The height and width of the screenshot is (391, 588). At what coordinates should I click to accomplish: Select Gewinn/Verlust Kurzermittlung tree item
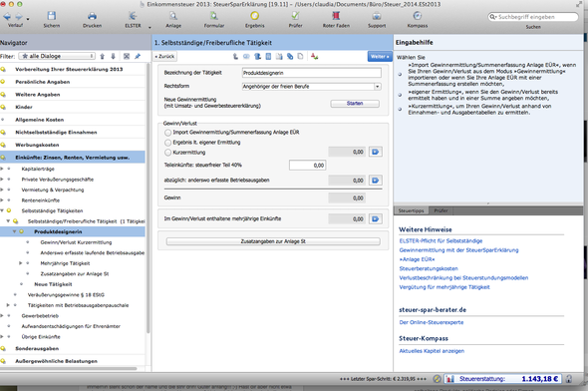coord(76,242)
